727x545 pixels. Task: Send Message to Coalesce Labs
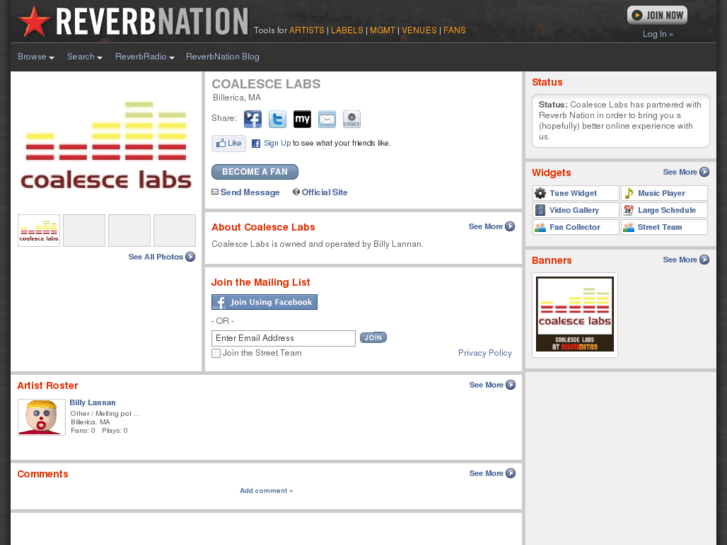(246, 192)
